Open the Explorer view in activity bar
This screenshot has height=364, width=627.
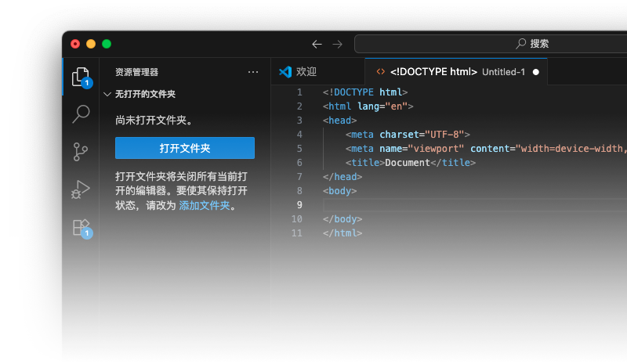coord(81,77)
